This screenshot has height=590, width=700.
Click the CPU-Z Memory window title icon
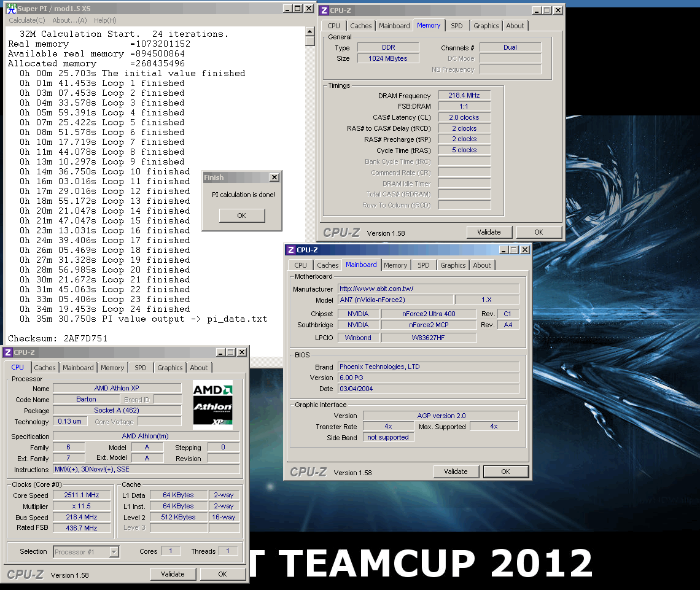(325, 10)
